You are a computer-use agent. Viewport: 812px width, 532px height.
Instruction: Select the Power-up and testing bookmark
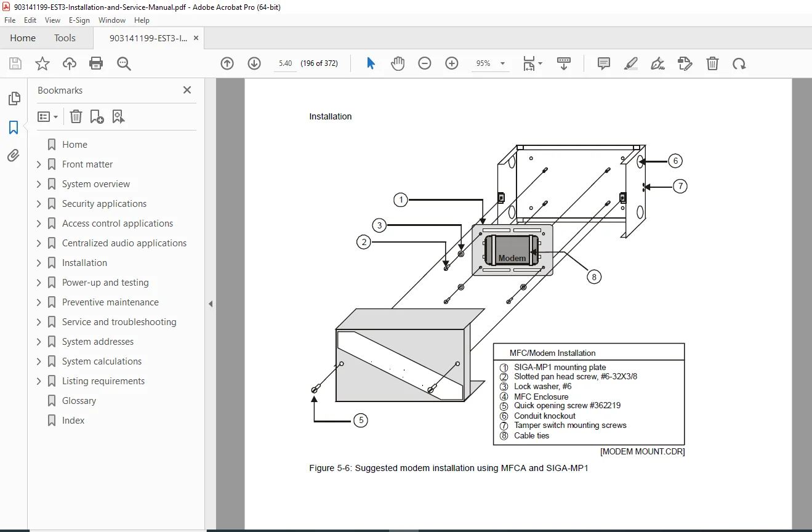pyautogui.click(x=105, y=283)
